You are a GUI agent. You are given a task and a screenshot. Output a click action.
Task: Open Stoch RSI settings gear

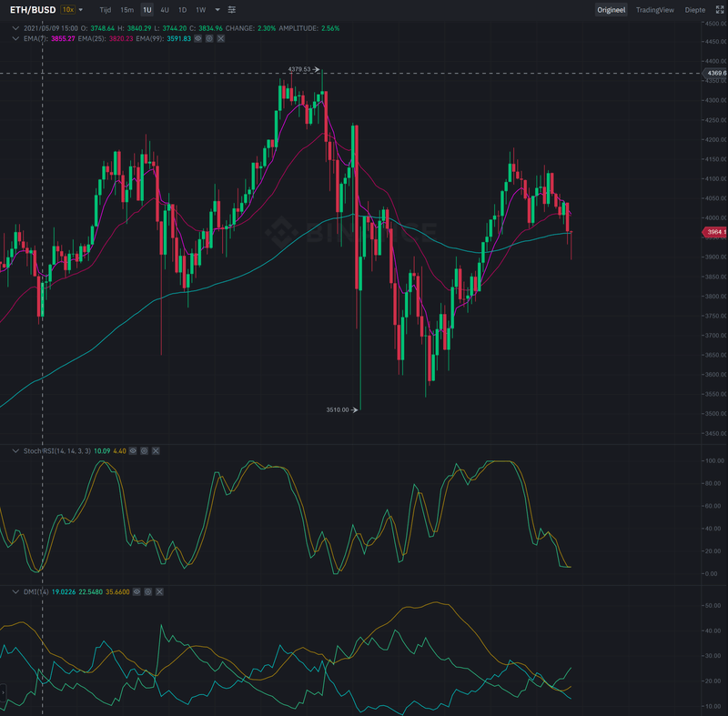145,450
